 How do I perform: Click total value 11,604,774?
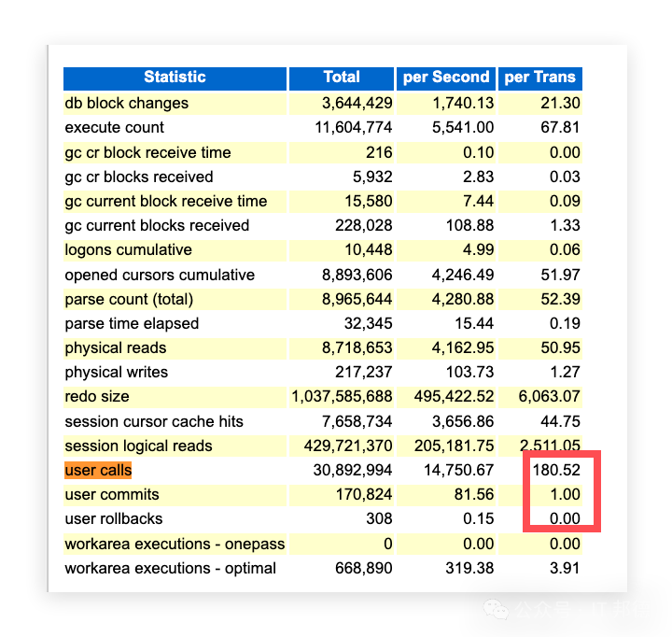(x=354, y=127)
